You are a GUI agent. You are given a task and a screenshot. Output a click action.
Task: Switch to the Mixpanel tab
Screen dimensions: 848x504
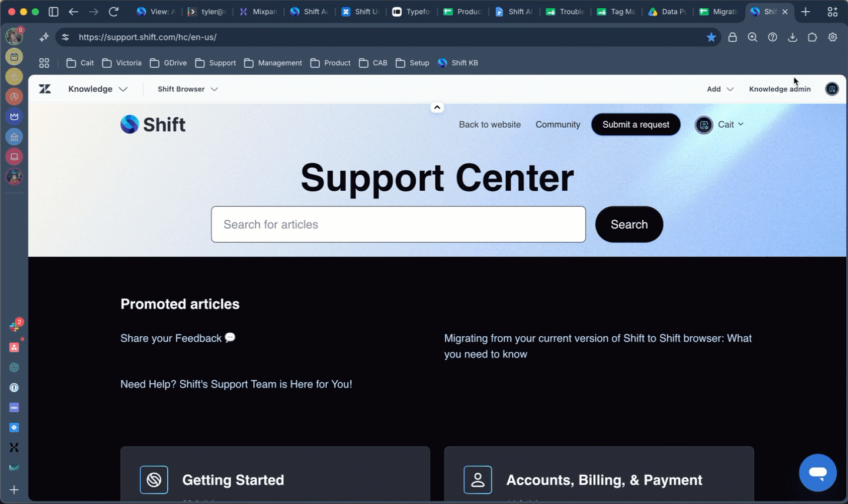pyautogui.click(x=258, y=12)
